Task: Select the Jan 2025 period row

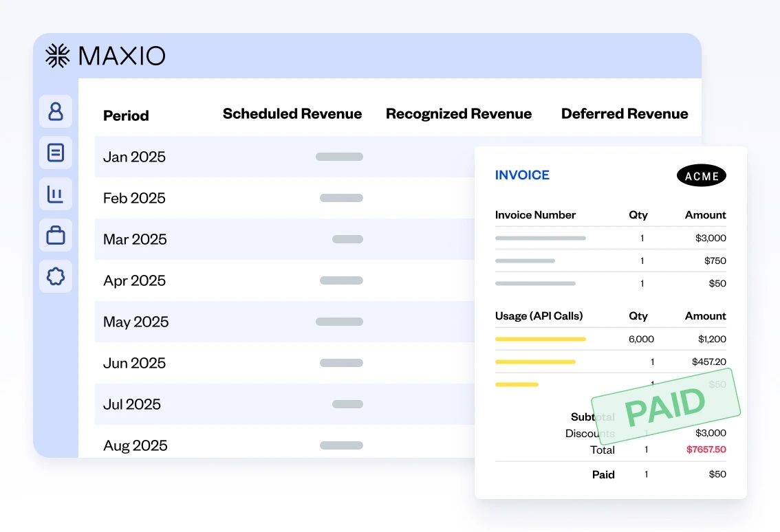Action: click(135, 157)
